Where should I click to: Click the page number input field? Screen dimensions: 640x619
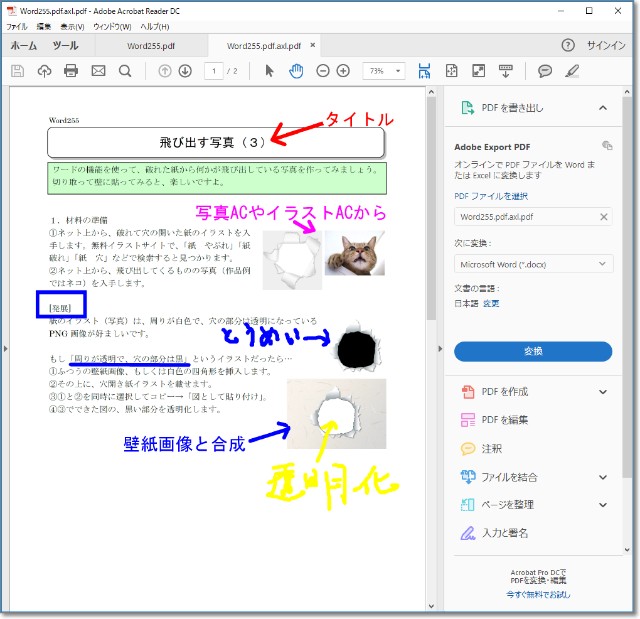click(213, 71)
